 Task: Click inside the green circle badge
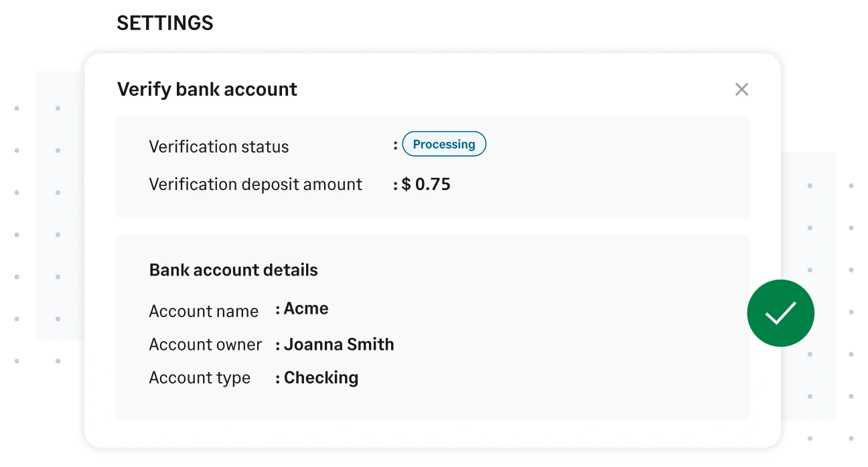coord(780,312)
